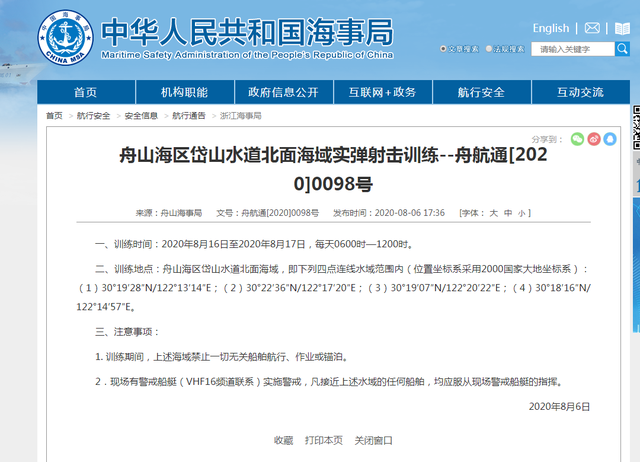The image size is (640, 462).
Task: Click 打印本页 to print page
Action: coord(324,440)
